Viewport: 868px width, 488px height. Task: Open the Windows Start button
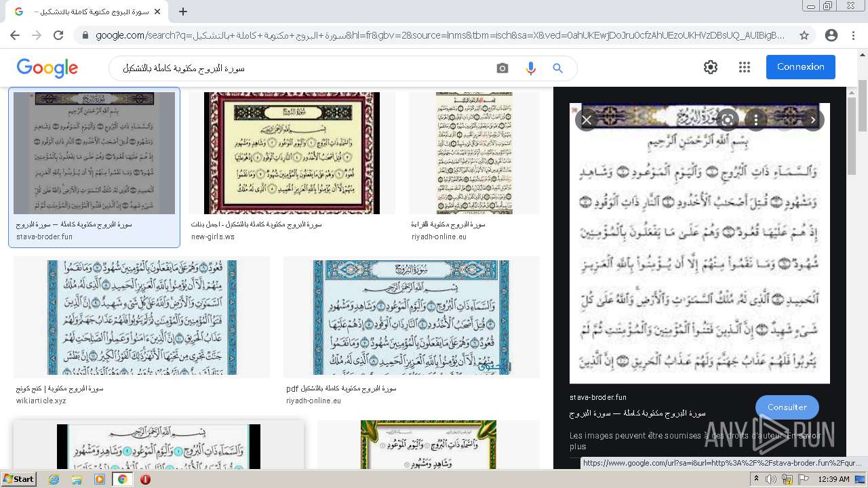point(18,479)
